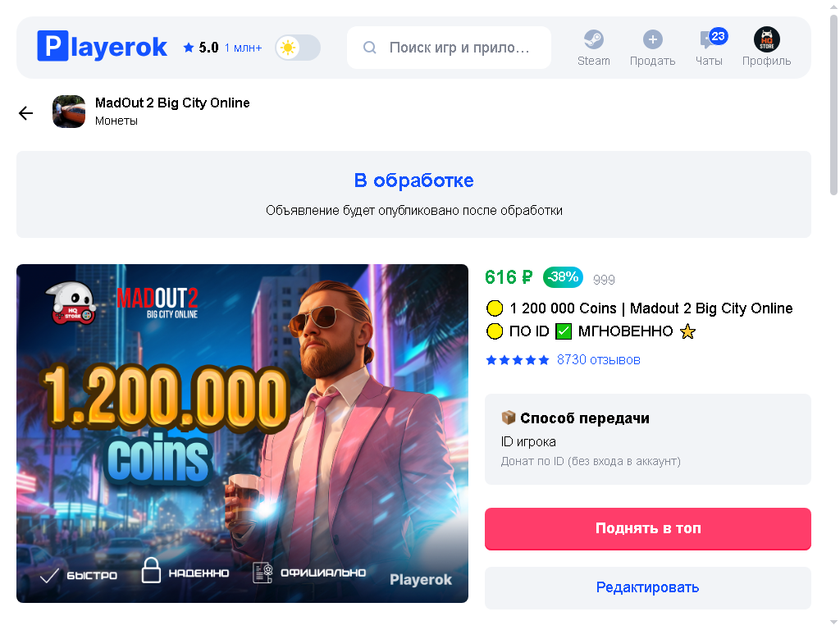This screenshot has width=840, height=630.
Task: Click the Поднять в топ button
Action: 648,529
